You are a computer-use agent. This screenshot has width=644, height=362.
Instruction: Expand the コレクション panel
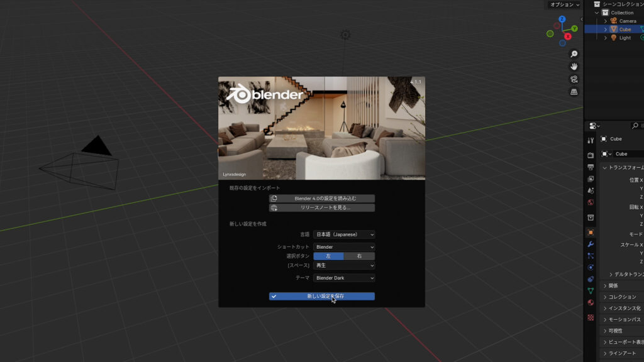point(605,297)
